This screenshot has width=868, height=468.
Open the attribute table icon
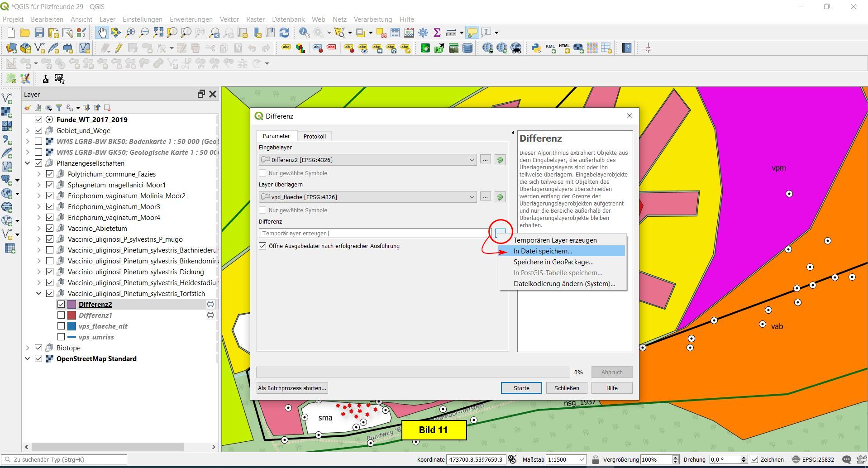pos(395,33)
